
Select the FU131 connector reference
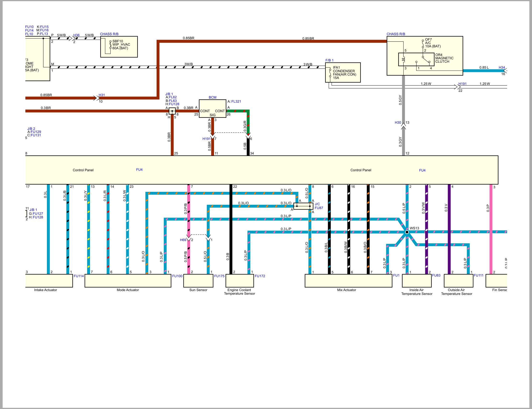[36, 135]
